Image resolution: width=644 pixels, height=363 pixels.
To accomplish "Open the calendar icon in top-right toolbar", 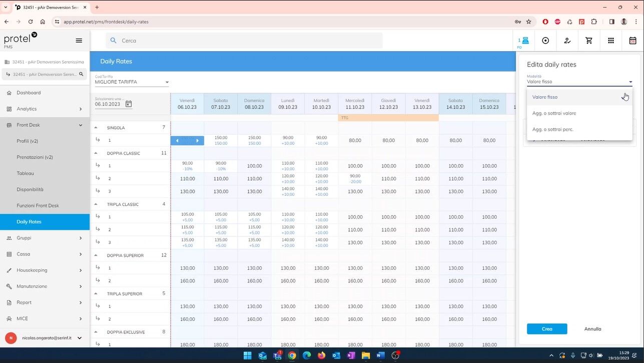I will pyautogui.click(x=632, y=41).
